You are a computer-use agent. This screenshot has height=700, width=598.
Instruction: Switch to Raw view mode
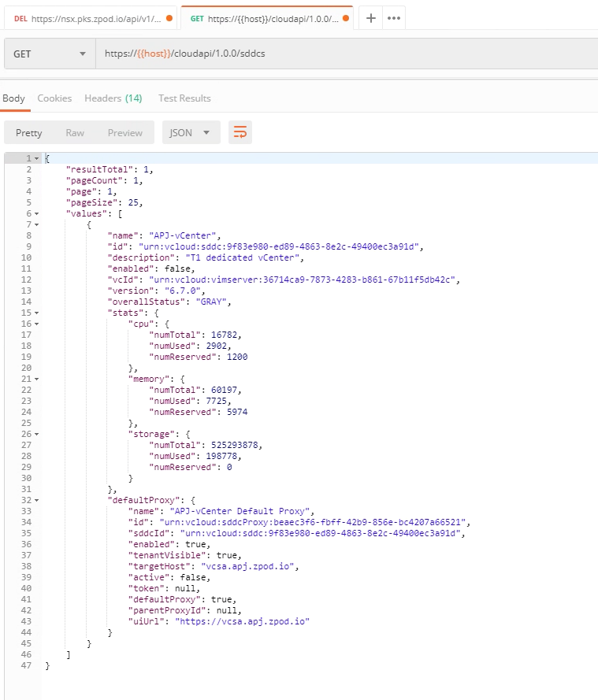tap(75, 132)
